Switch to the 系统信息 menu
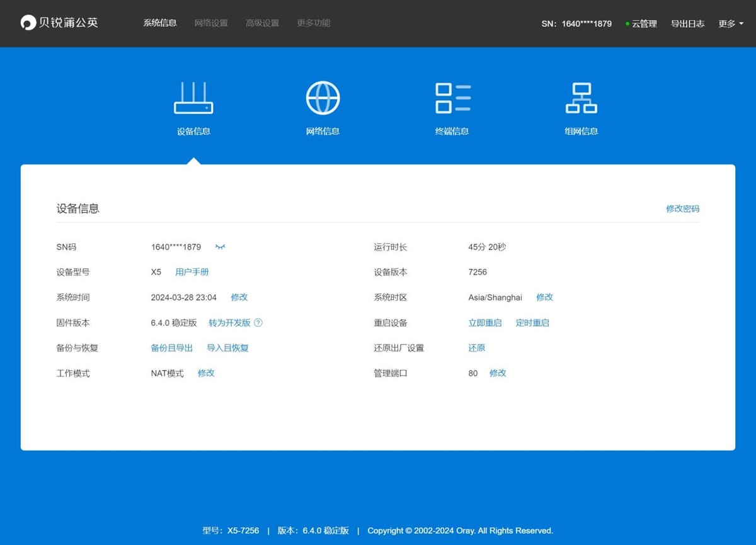Image resolution: width=756 pixels, height=545 pixels. (159, 23)
